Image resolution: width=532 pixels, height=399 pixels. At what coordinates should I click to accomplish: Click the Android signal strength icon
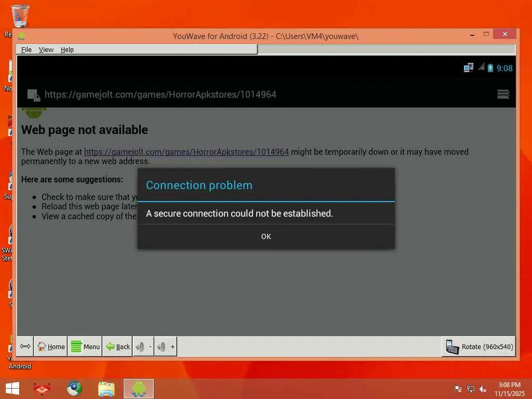481,67
